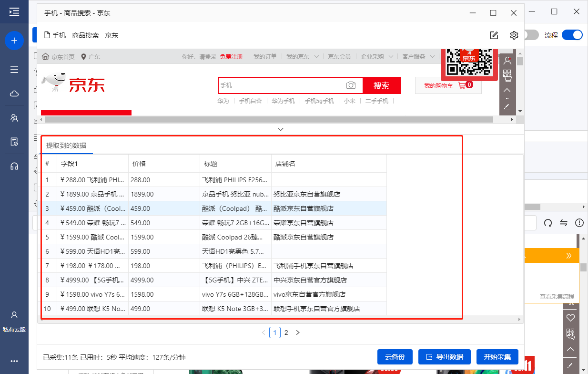Click the user profile icon on JD side toolbar
588x374 pixels.
(x=507, y=61)
